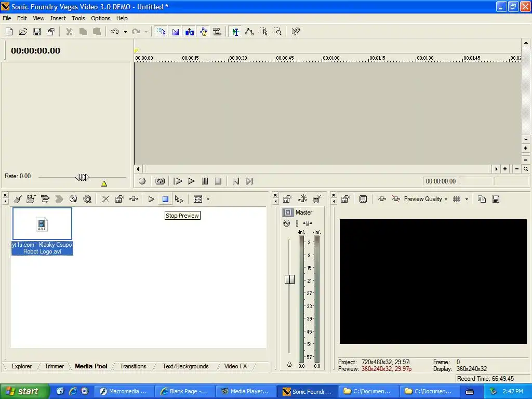Open Media Pool item properties icon
The height and width of the screenshot is (399, 532).
pyautogui.click(x=119, y=199)
